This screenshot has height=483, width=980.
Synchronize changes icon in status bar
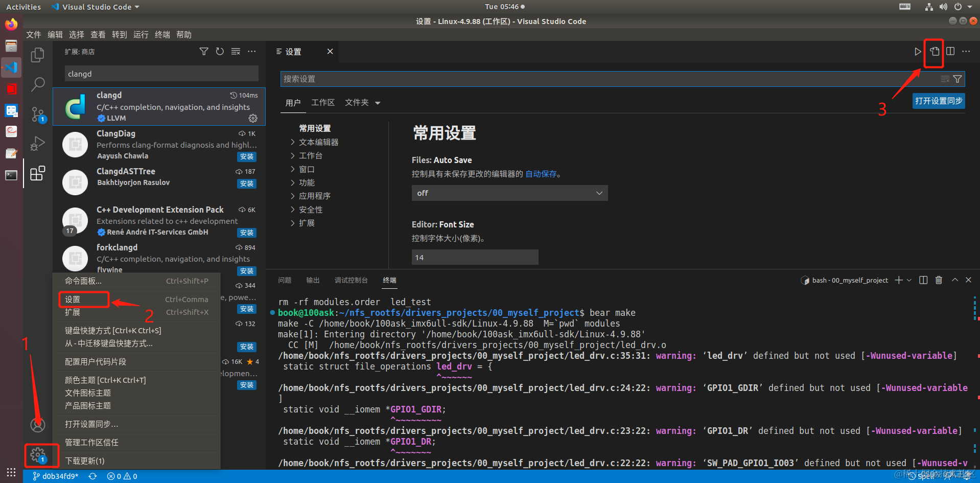(92, 476)
